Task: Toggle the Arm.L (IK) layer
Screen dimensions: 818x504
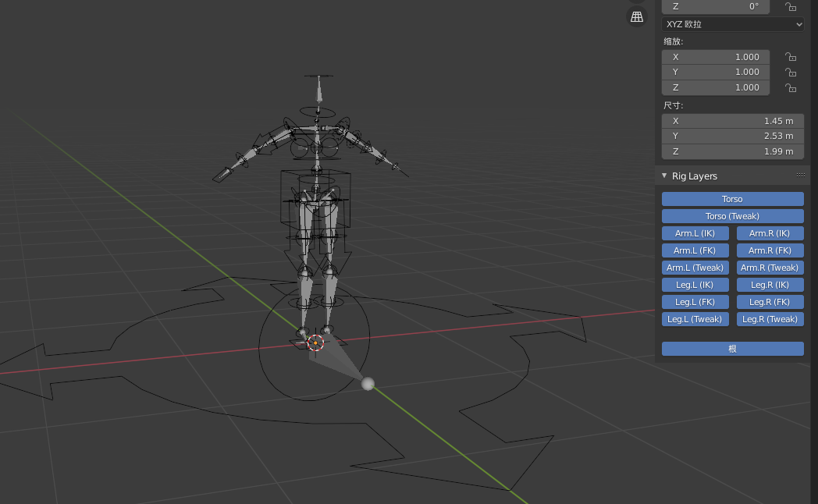Action: (695, 233)
